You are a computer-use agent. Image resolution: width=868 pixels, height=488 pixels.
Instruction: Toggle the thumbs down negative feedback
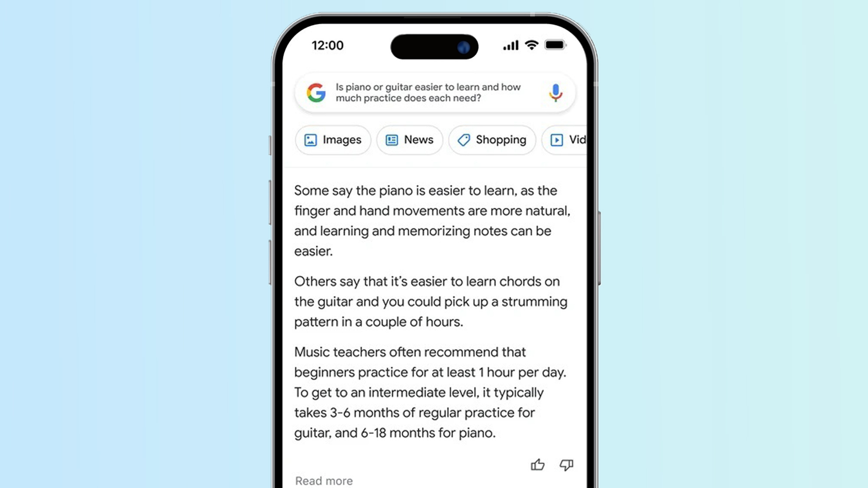(566, 465)
